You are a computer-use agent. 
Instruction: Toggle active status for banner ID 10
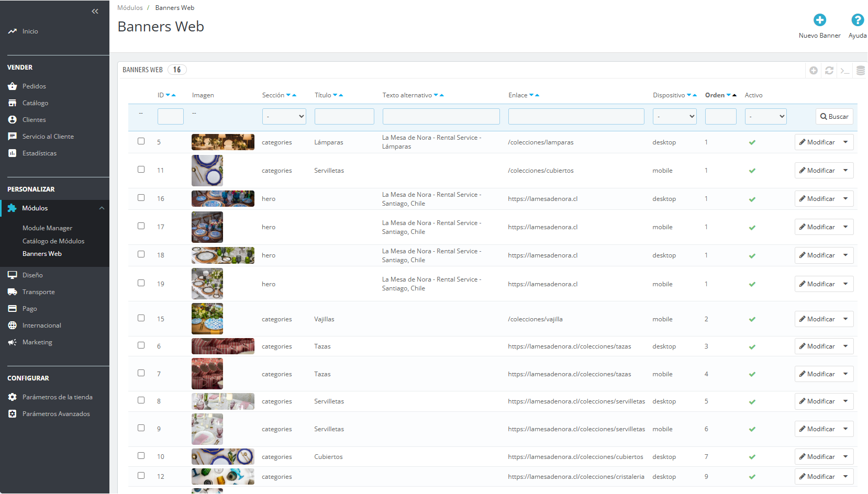[752, 457]
